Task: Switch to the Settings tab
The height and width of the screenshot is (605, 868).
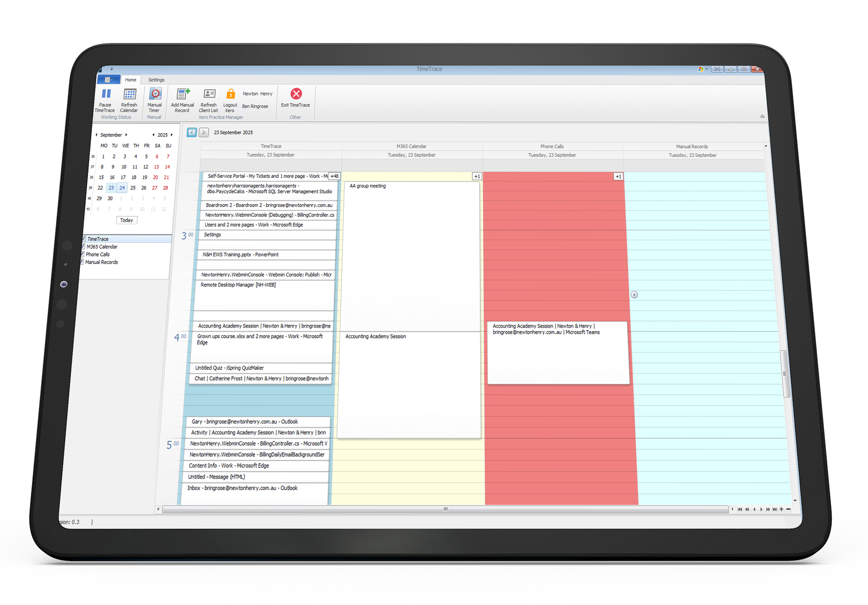Action: pyautogui.click(x=156, y=80)
